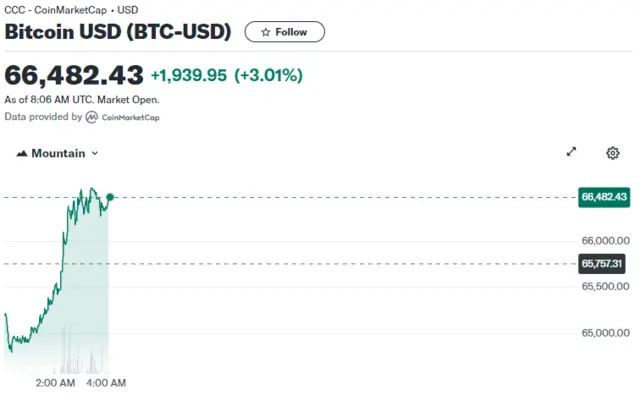The width and height of the screenshot is (640, 395).
Task: Select the current price dot on chart
Action: (110, 198)
